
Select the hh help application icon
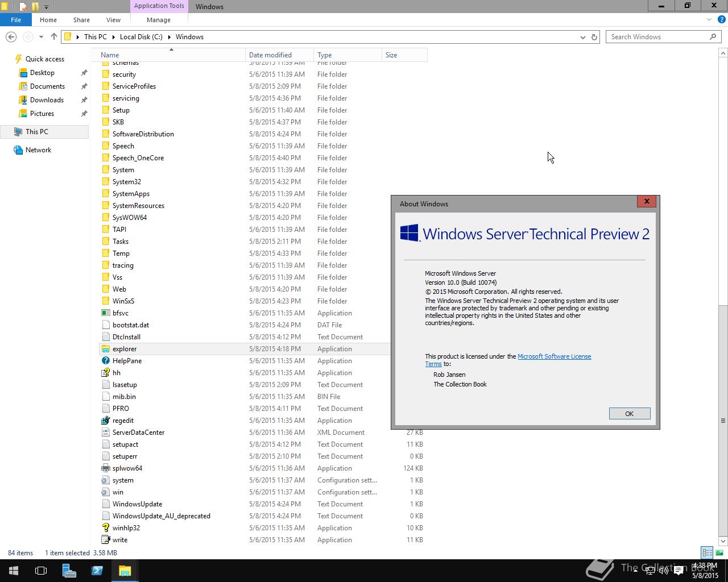pos(105,373)
